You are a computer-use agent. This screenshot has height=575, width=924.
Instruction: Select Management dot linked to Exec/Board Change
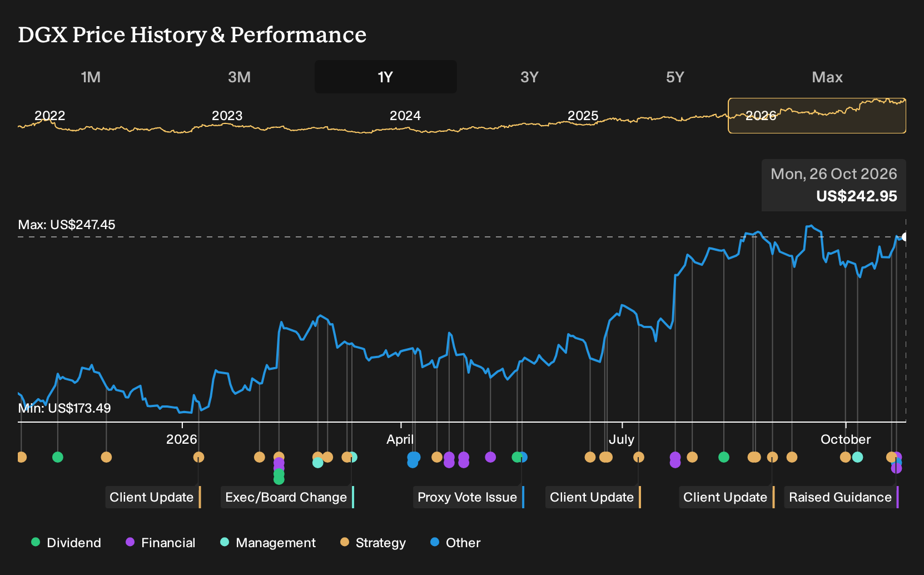pyautogui.click(x=352, y=457)
